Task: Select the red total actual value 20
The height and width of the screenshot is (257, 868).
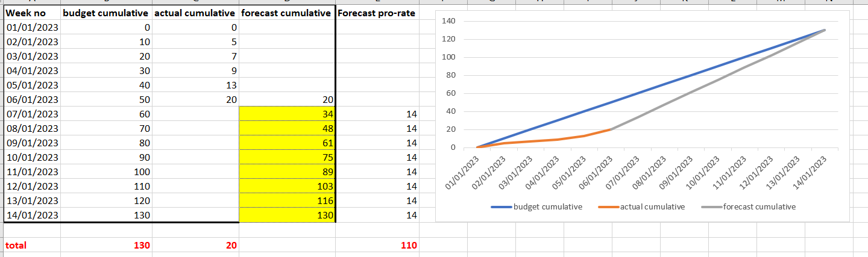Action: 195,246
